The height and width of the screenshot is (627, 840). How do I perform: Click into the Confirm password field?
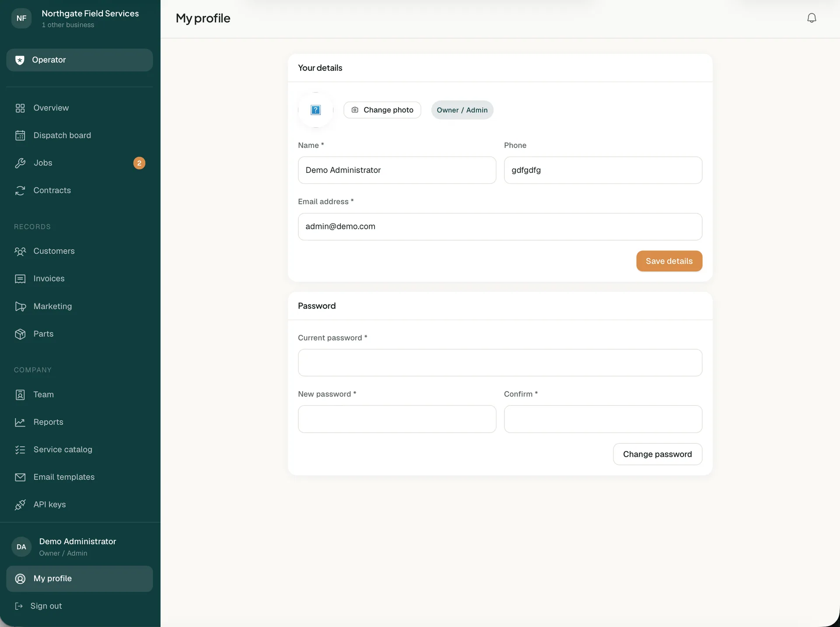(x=603, y=419)
